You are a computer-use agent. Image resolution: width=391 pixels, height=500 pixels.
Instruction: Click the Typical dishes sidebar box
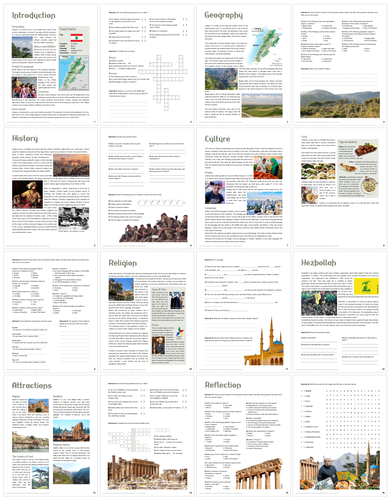(358, 169)
